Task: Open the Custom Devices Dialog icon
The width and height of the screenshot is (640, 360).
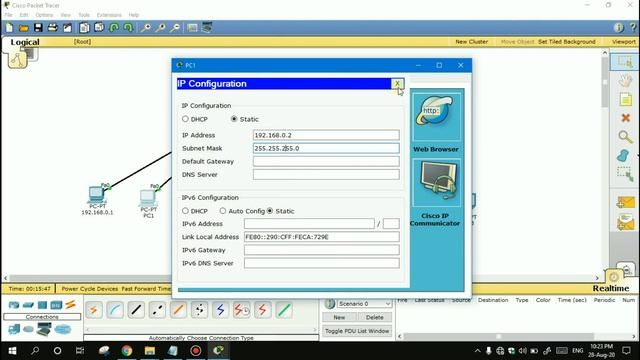Action: point(207,28)
